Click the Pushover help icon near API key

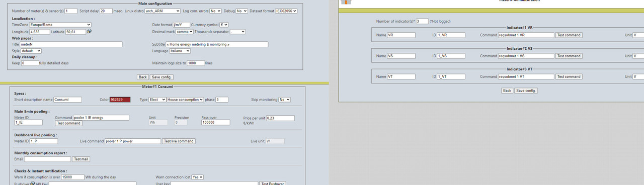coord(32,183)
